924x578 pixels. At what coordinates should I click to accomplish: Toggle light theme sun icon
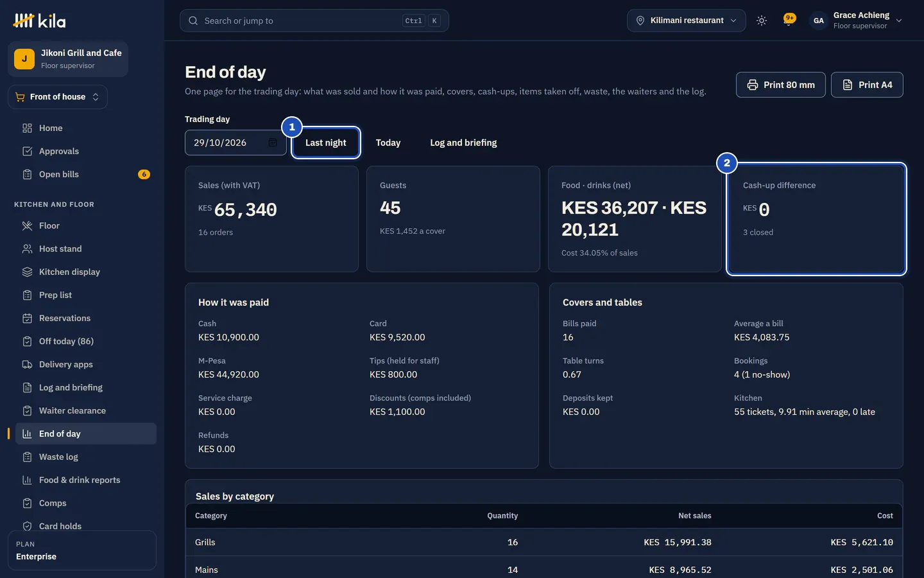(x=762, y=21)
